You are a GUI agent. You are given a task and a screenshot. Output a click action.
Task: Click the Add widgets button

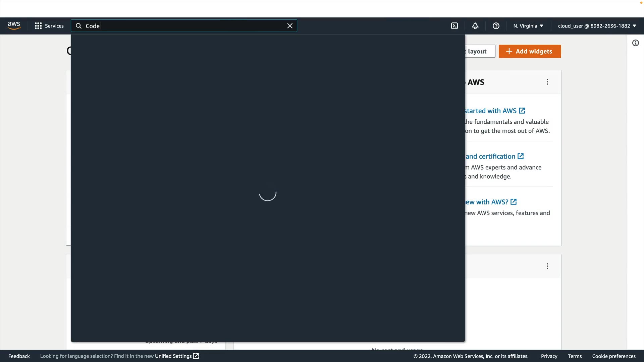pos(530,51)
